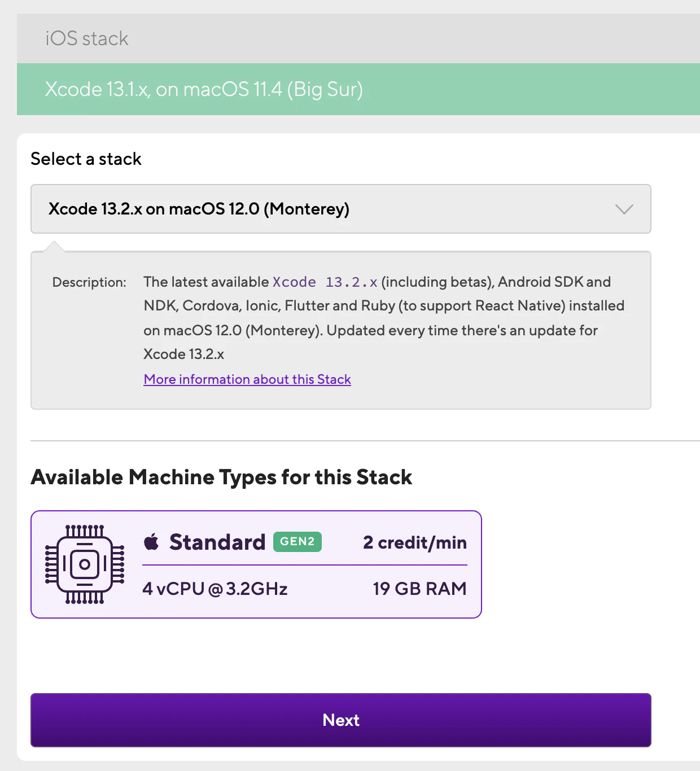Click the Standard machine name text
Image resolution: width=700 pixels, height=771 pixels.
click(217, 542)
